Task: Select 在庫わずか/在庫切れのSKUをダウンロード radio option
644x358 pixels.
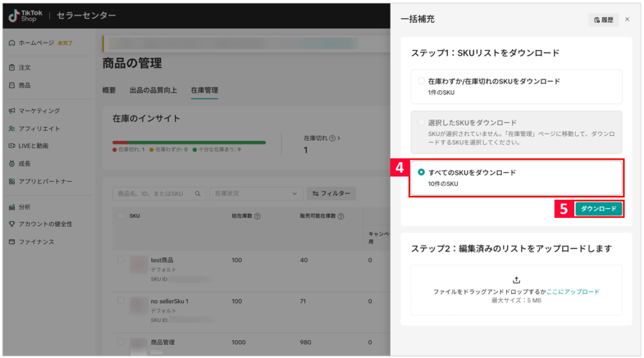Action: tap(421, 82)
